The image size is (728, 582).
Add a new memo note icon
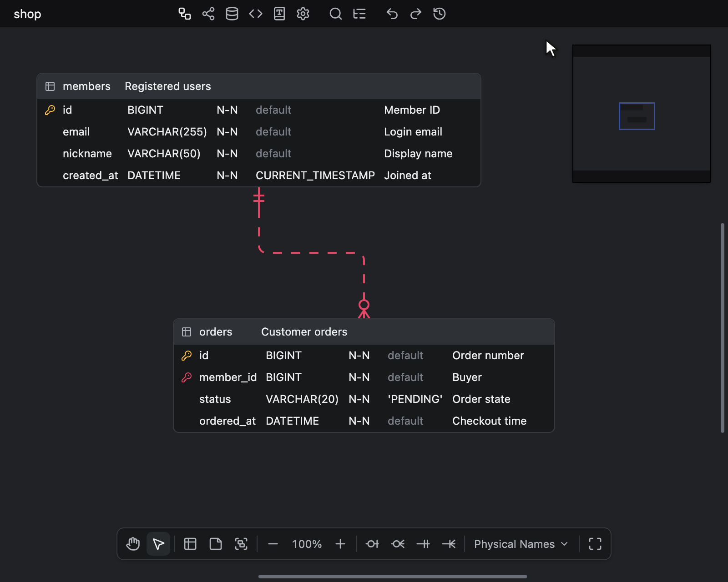pos(216,544)
